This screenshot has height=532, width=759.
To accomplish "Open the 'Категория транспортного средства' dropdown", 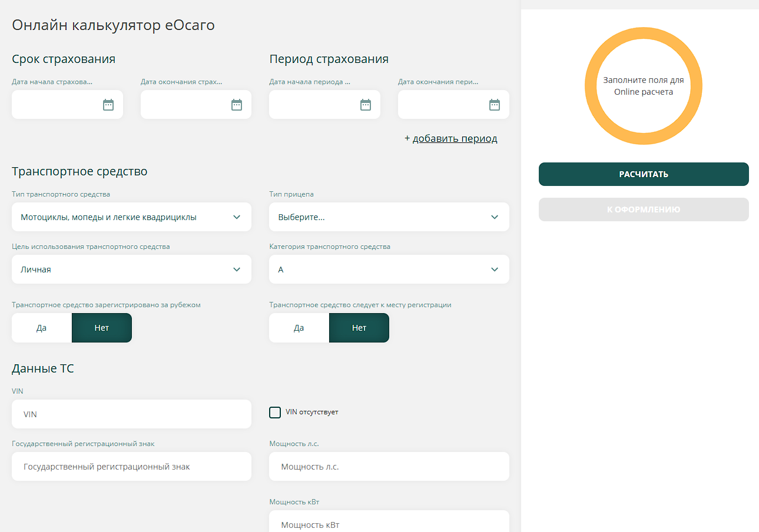I will click(x=389, y=270).
